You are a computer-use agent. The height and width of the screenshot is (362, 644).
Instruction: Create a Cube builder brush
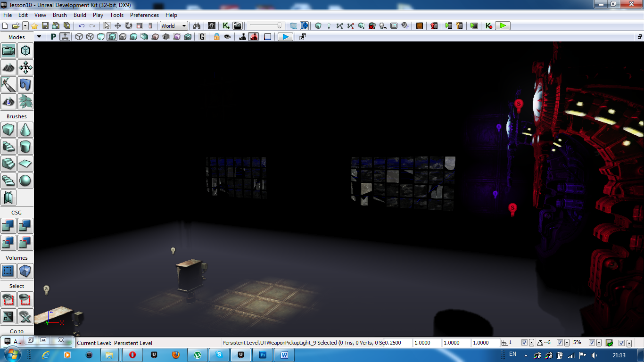click(x=8, y=130)
